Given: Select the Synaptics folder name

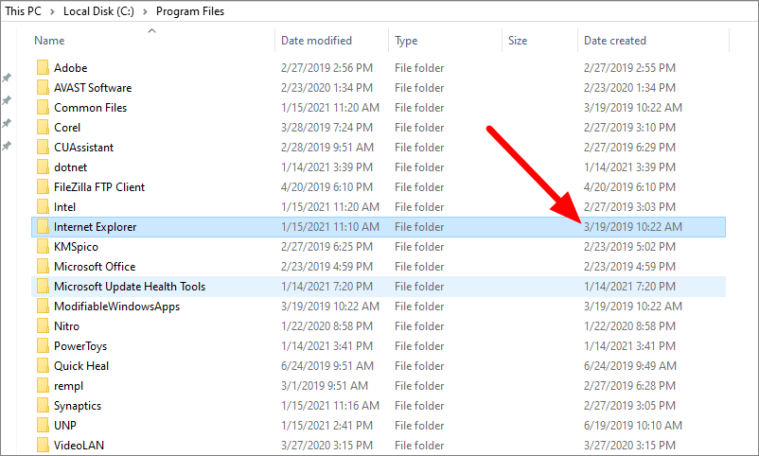Looking at the screenshot, I should (77, 405).
